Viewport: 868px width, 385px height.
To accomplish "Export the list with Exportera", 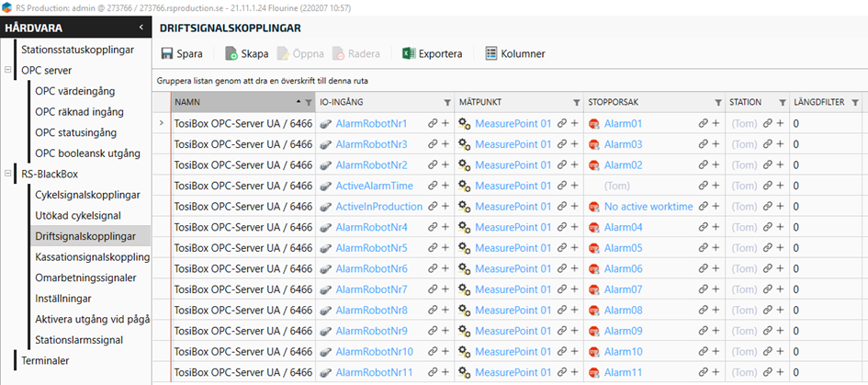I will pyautogui.click(x=432, y=54).
